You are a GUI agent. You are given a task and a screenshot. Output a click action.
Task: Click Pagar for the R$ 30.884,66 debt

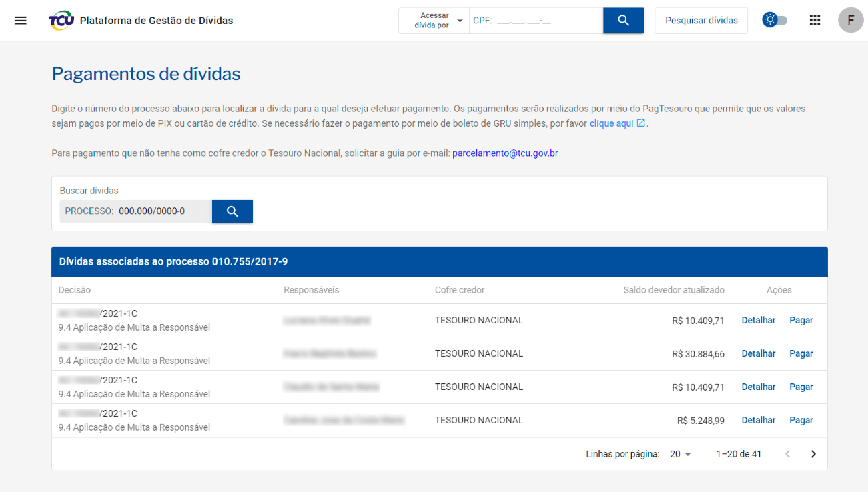click(x=801, y=353)
